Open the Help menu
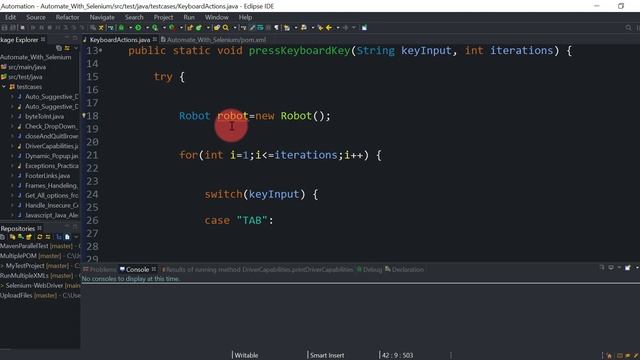This screenshot has width=640, height=360. [x=245, y=17]
